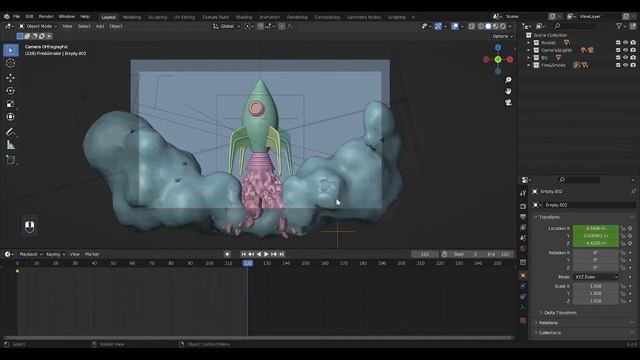The image size is (640, 360).
Task: Click the pan view hand icon
Action: click(x=508, y=91)
